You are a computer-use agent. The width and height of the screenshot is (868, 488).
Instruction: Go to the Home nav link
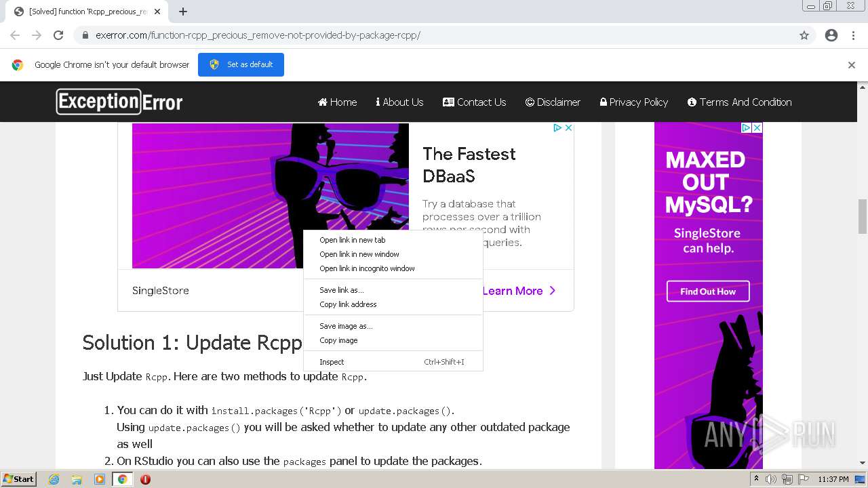click(x=337, y=102)
